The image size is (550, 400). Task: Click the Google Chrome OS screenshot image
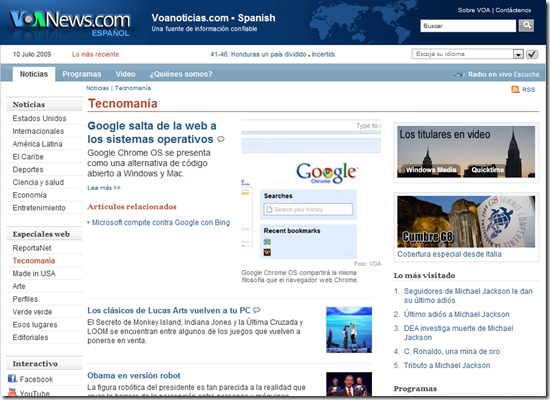pyautogui.click(x=311, y=189)
